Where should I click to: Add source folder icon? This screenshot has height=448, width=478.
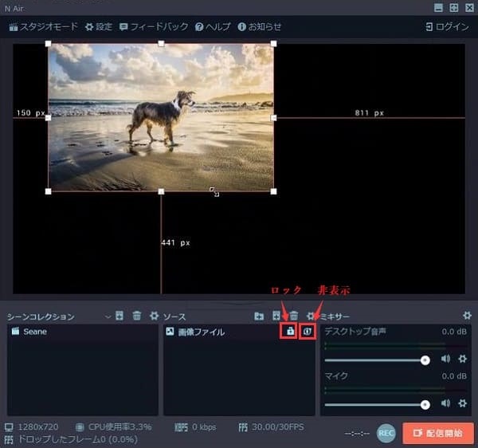pyautogui.click(x=259, y=316)
